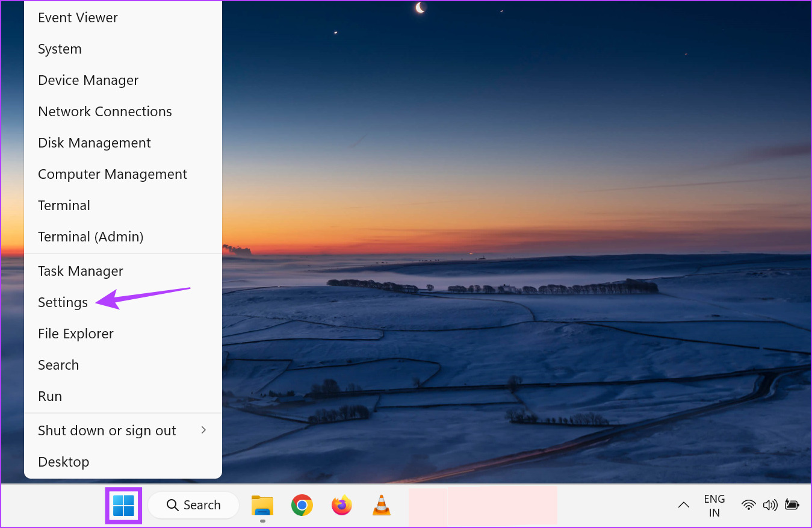Launch Firefox from the taskbar
The height and width of the screenshot is (528, 812).
(342, 505)
